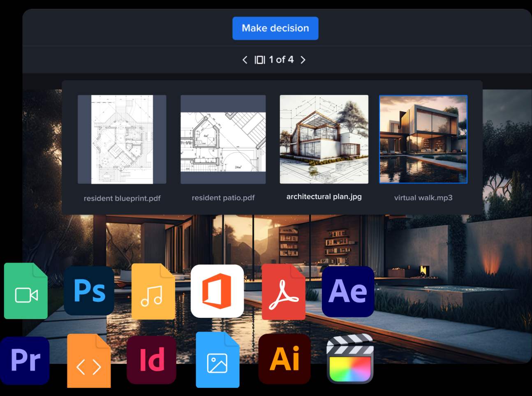Click the Premiere Pro Pr icon
Screen dimensions: 532x396
[25, 360]
